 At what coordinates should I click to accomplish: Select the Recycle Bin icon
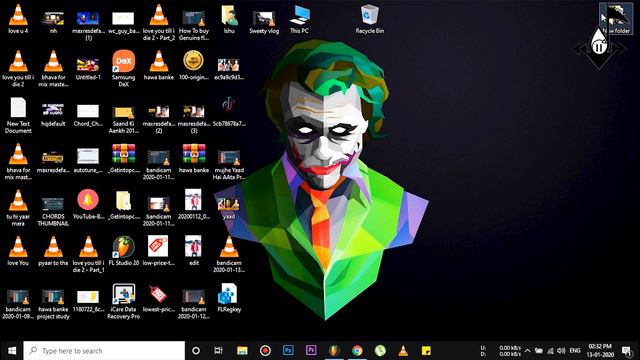[370, 15]
